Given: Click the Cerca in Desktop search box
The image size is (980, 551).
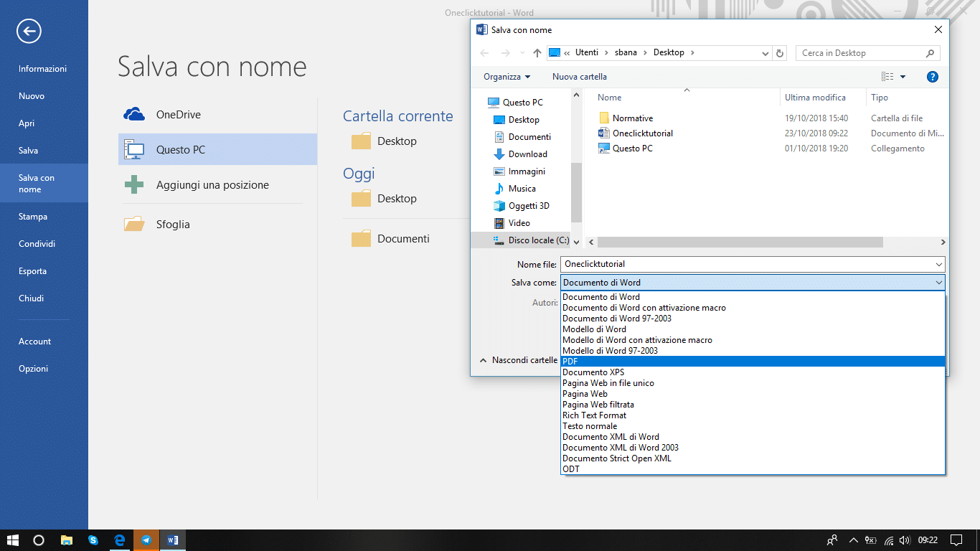Looking at the screenshot, I should 868,53.
